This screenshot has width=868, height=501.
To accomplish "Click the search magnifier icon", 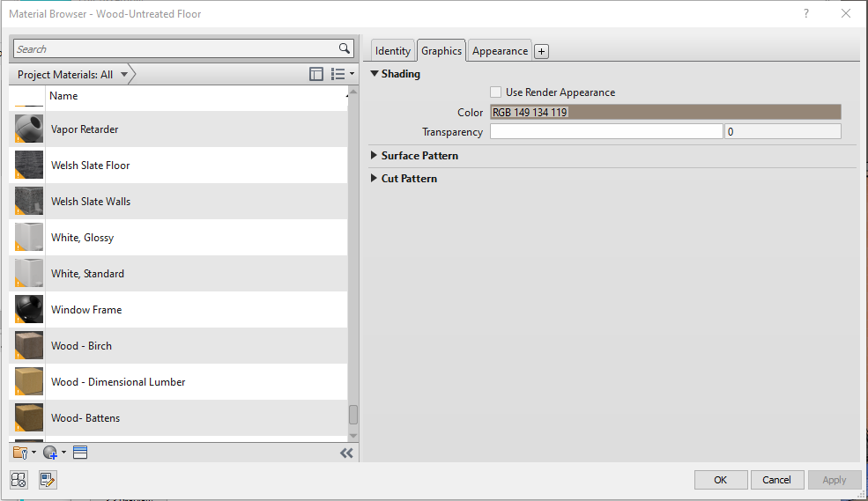I will [x=345, y=49].
